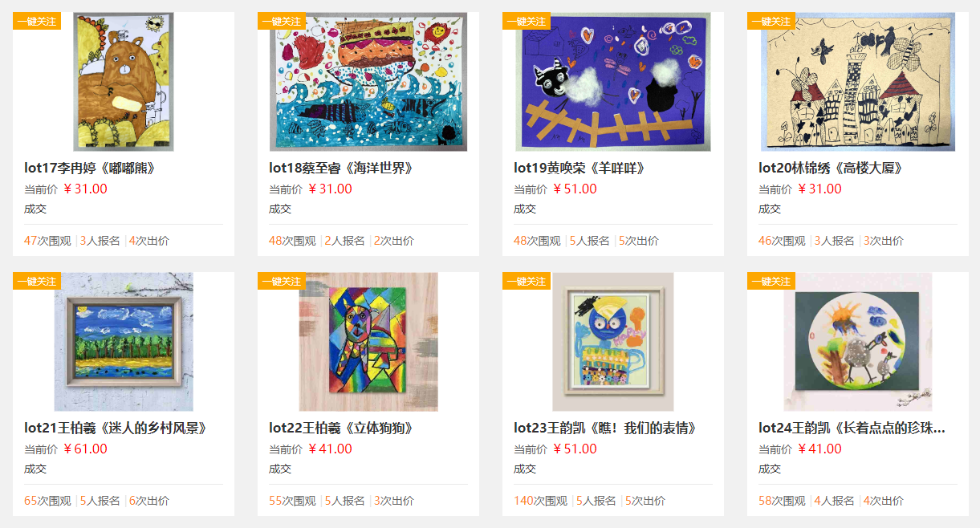Open the lot17 嘟嘟熊 bear painting thumbnail
Screen dimensions: 980x528
coord(124,82)
